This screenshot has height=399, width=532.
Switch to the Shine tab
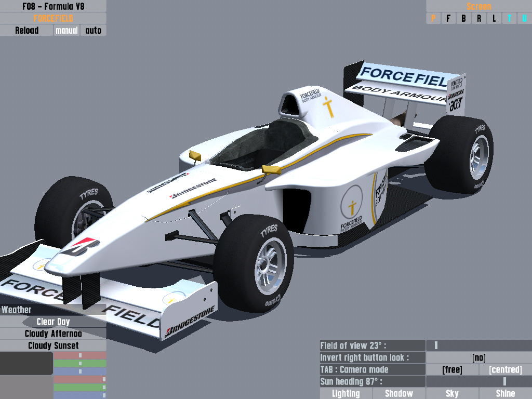(x=506, y=394)
